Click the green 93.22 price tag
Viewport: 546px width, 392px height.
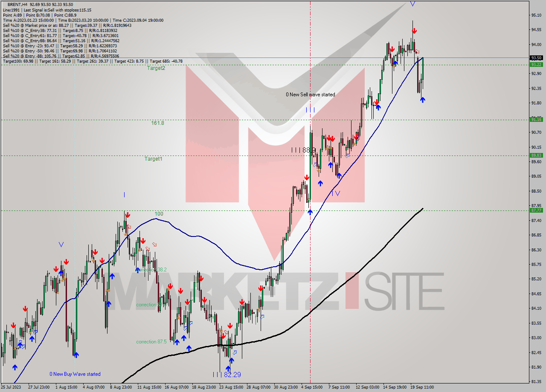[536, 64]
